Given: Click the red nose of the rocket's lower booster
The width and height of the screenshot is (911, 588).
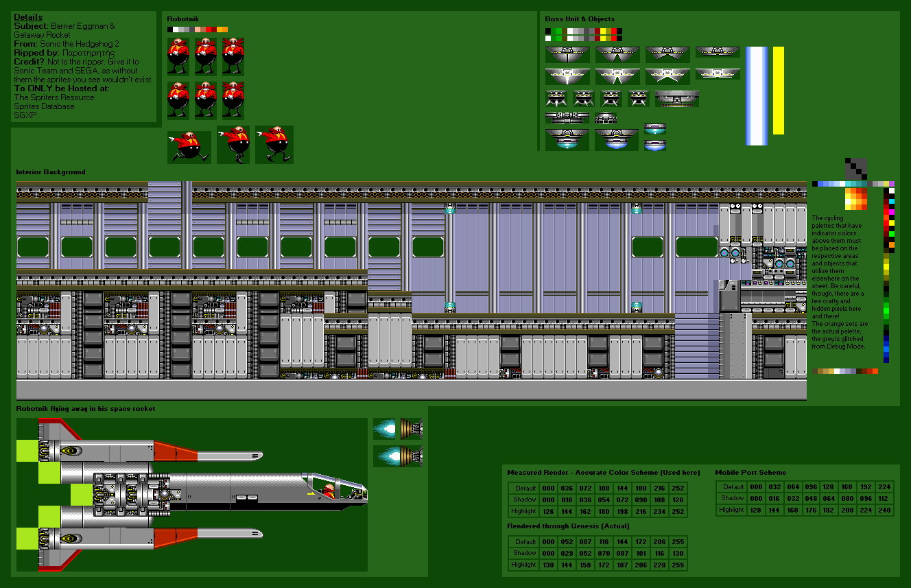Looking at the screenshot, I should (x=176, y=538).
